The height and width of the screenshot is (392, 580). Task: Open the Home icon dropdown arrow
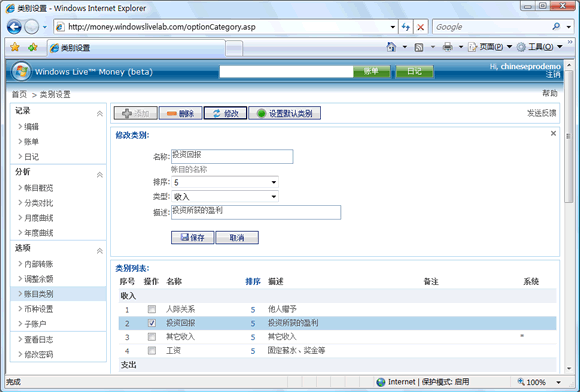pyautogui.click(x=405, y=47)
